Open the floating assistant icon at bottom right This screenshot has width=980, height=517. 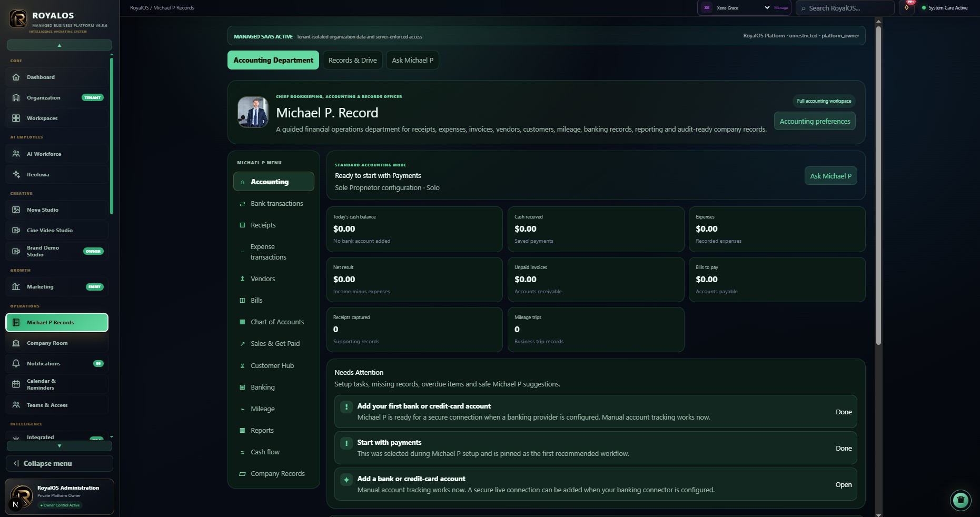pos(961,500)
